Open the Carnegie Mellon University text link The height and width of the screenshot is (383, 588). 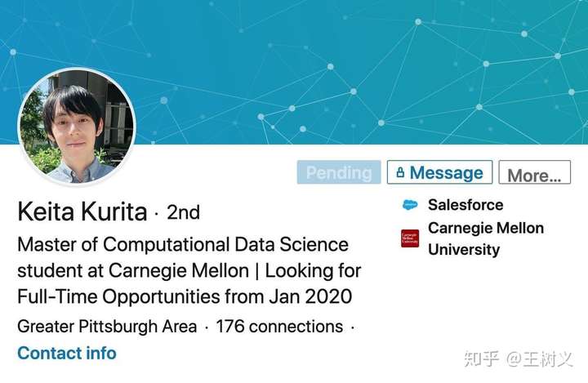point(486,238)
